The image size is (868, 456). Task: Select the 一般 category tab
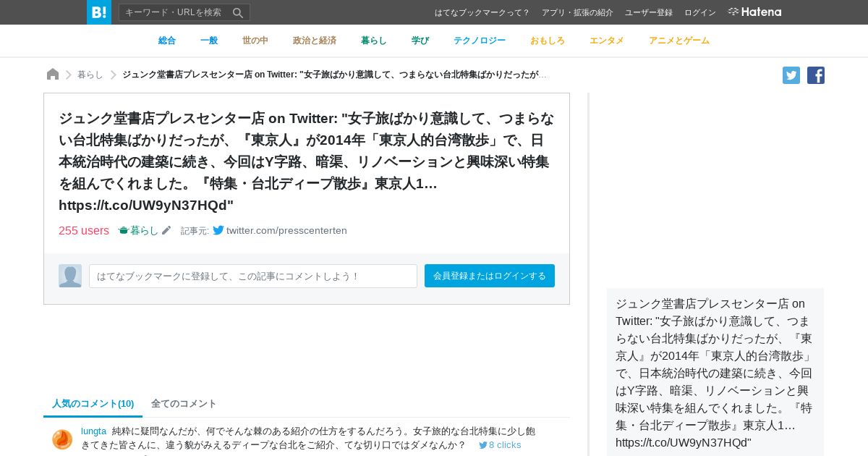point(209,41)
